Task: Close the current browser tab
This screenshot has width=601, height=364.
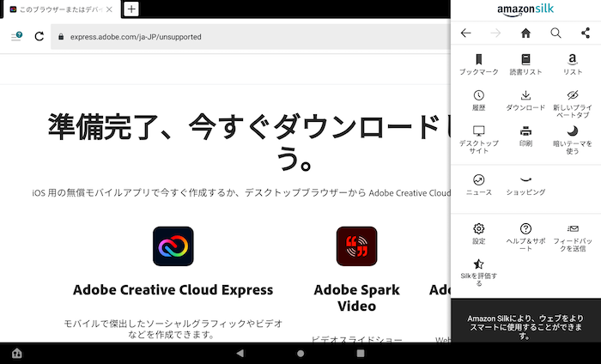Action: coord(109,9)
